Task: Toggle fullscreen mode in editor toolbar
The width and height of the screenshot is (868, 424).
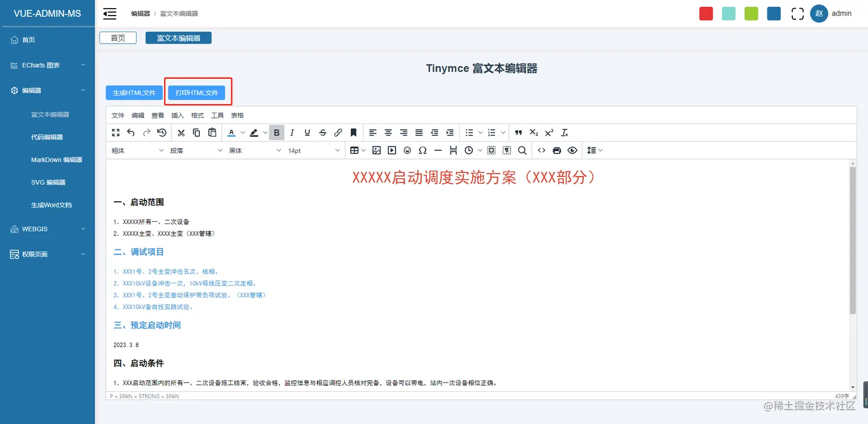Action: point(116,133)
